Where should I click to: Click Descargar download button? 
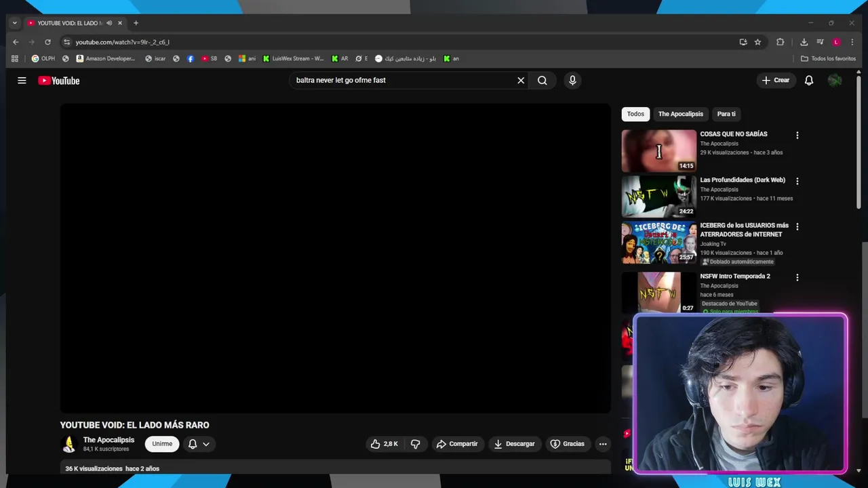[x=515, y=444]
